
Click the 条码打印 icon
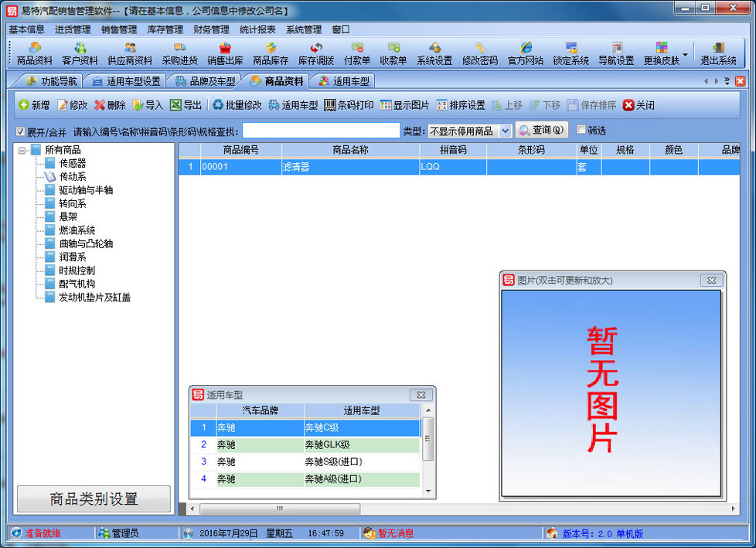(349, 106)
